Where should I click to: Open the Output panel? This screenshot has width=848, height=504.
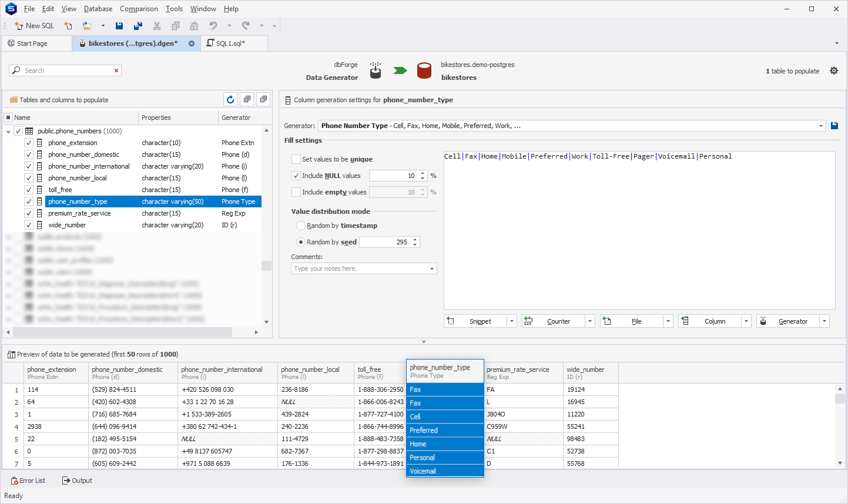coord(78,481)
